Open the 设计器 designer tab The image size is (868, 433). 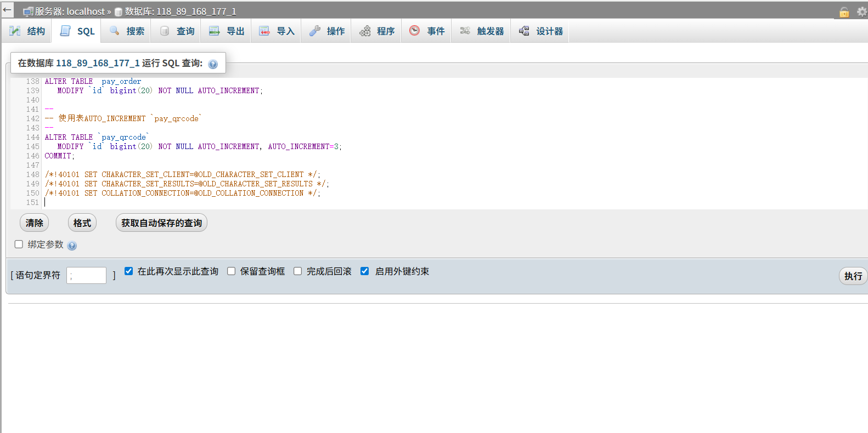pyautogui.click(x=541, y=31)
